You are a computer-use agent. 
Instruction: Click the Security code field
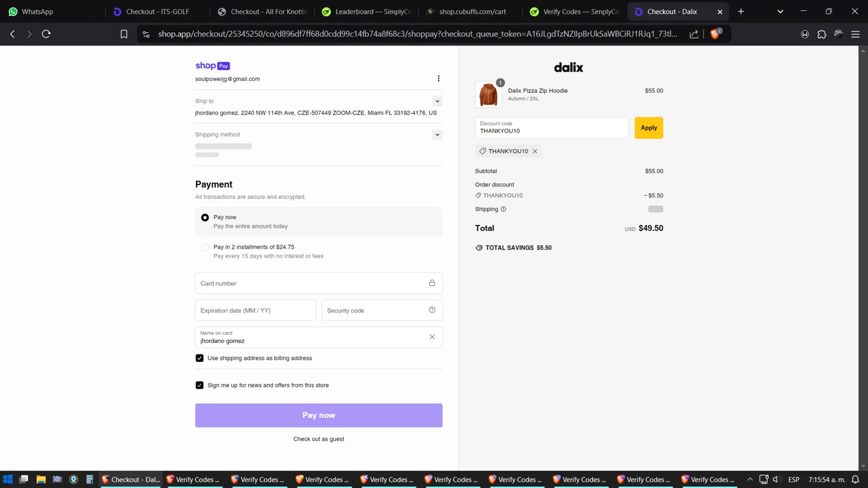(x=382, y=310)
